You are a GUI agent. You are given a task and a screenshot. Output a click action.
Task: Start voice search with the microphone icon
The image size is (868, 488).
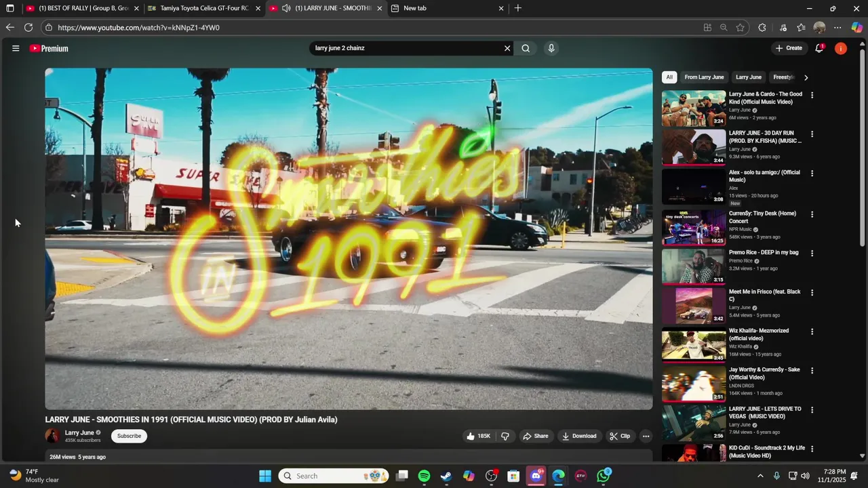tap(551, 48)
